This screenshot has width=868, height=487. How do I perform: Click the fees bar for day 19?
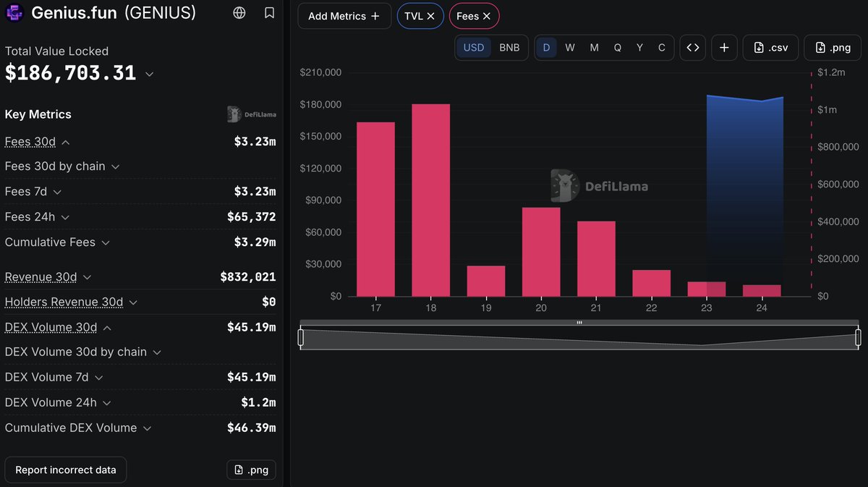click(486, 281)
